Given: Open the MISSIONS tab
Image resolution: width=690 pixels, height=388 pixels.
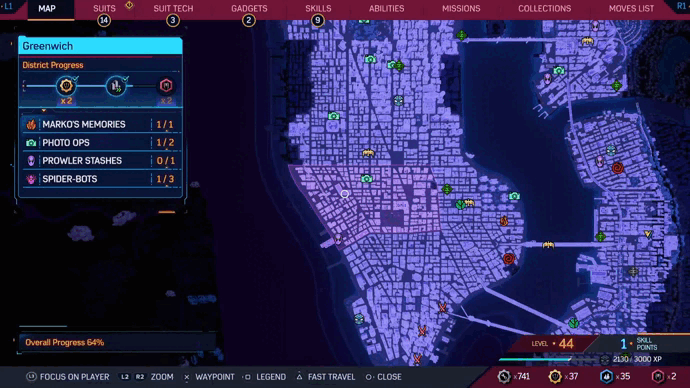Looking at the screenshot, I should pos(461,8).
